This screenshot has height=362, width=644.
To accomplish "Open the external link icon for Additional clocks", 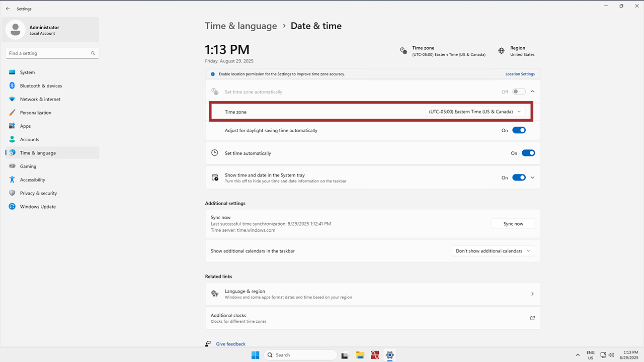I will click(x=532, y=318).
